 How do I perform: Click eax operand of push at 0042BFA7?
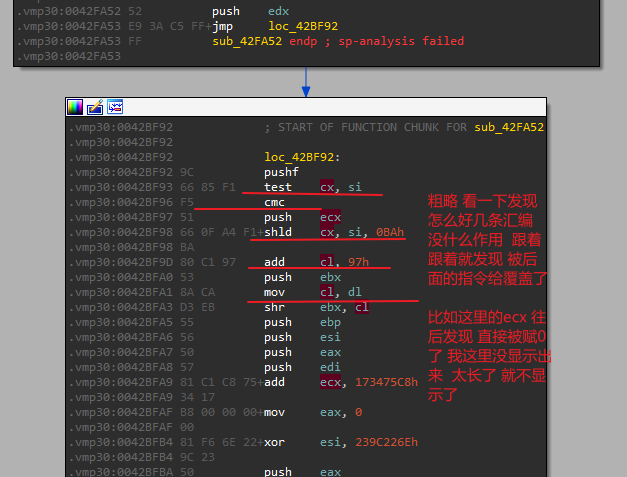pyautogui.click(x=330, y=352)
